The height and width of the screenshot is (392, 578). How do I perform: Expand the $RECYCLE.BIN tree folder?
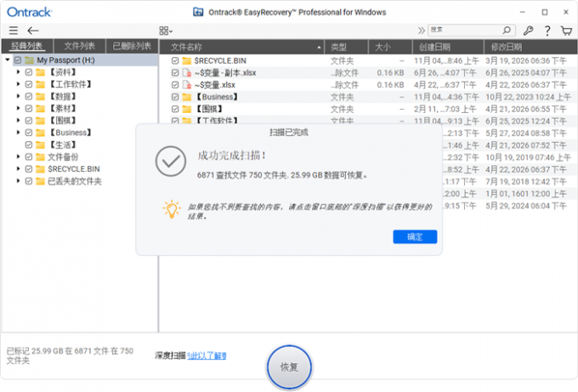18,169
